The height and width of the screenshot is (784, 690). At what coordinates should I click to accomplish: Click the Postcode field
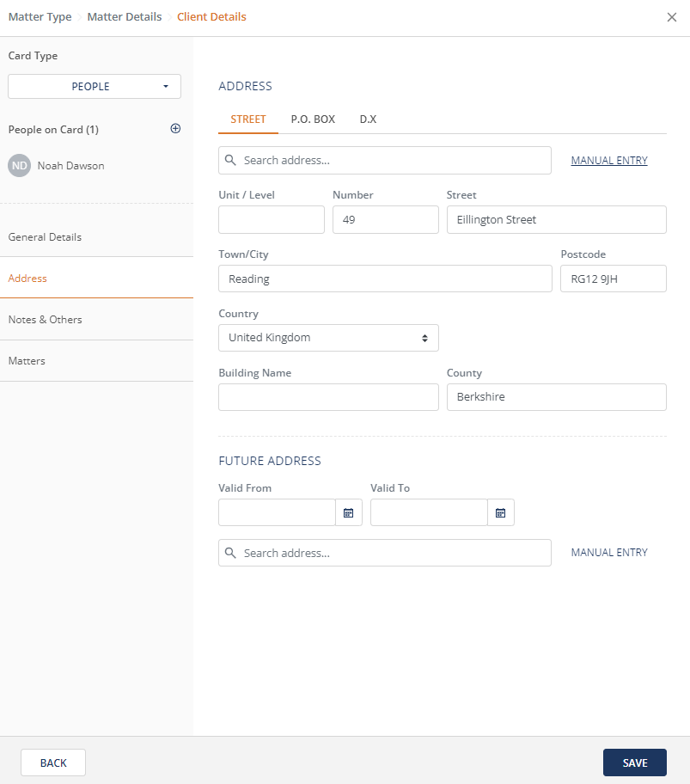[613, 279]
